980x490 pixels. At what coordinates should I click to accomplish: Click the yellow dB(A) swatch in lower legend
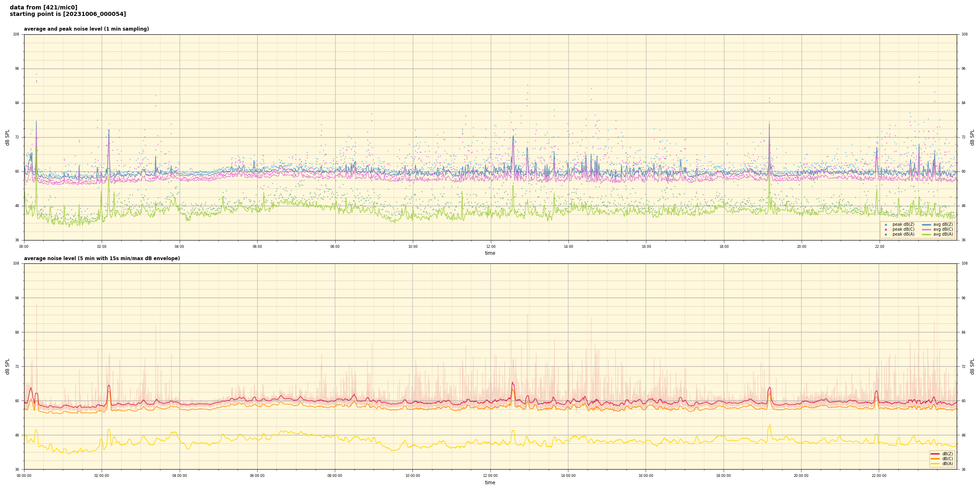[935, 463]
